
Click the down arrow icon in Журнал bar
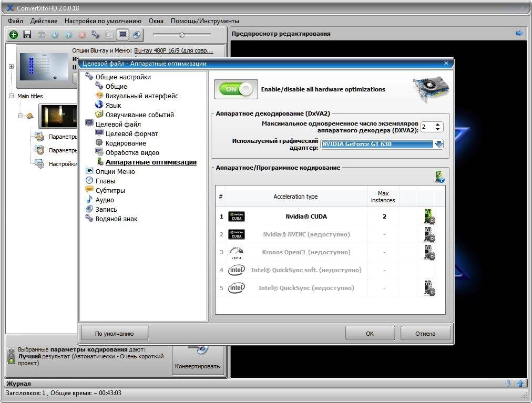508,384
